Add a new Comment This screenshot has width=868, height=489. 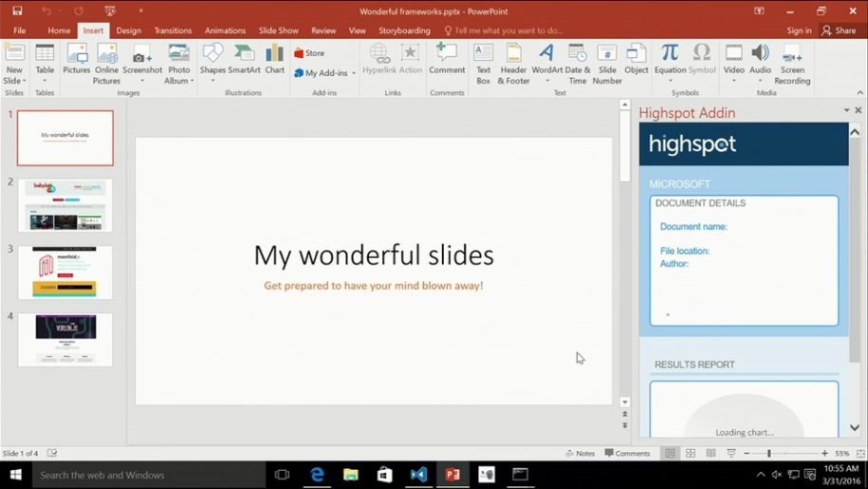click(447, 58)
